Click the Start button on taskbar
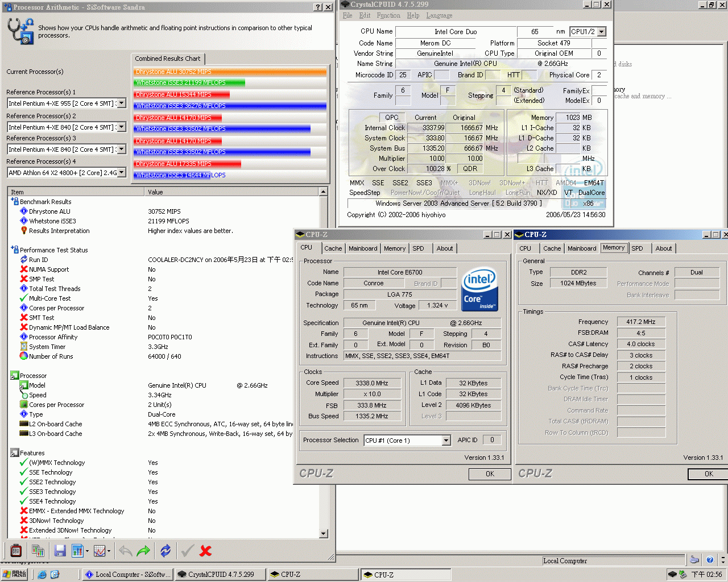Image resolution: width=728 pixels, height=582 pixels. click(14, 575)
